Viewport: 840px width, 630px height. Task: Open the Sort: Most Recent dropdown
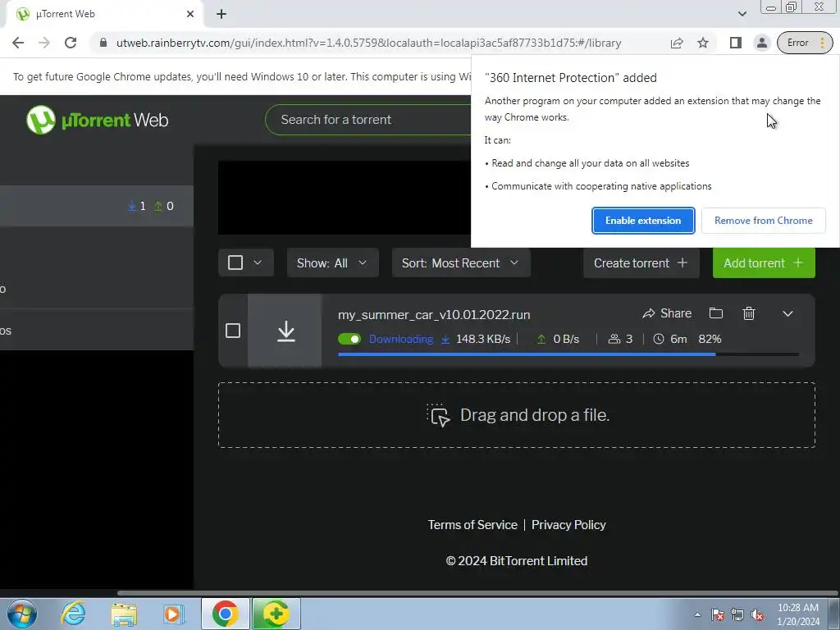tap(461, 263)
